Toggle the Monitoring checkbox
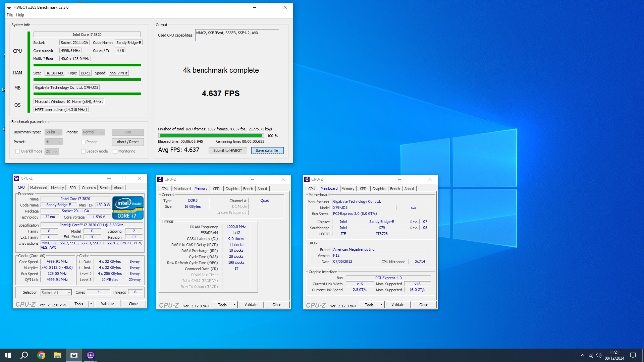The width and height of the screenshot is (644, 362). click(115, 151)
